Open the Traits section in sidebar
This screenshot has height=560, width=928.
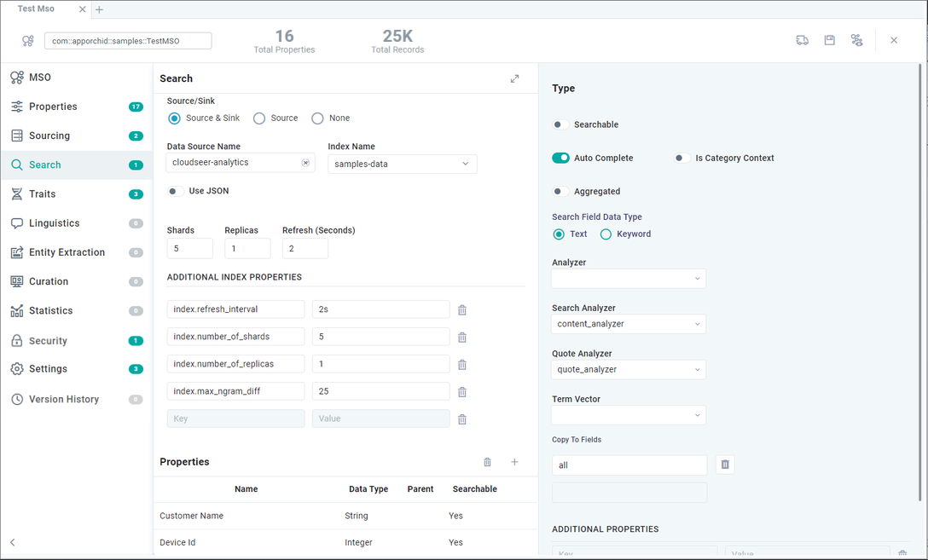(x=42, y=194)
